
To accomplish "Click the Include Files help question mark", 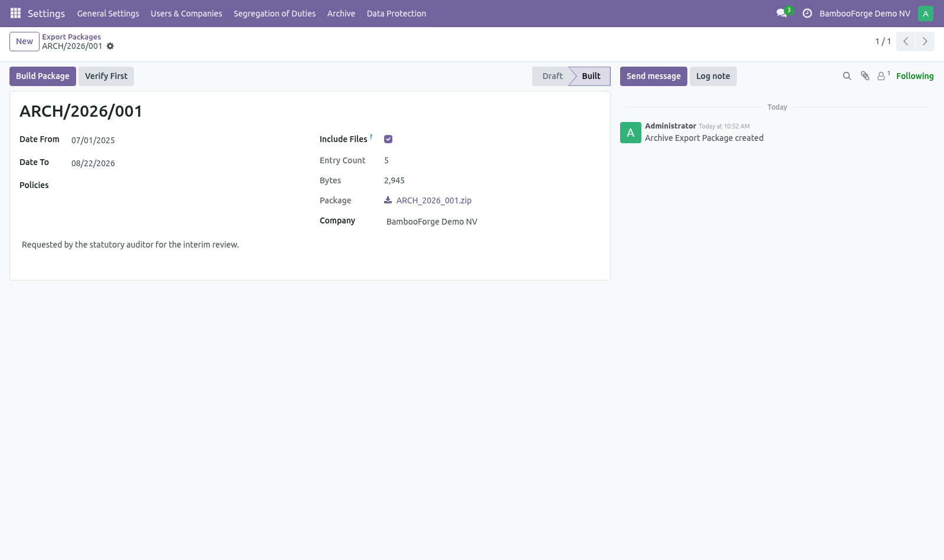I will [x=371, y=137].
